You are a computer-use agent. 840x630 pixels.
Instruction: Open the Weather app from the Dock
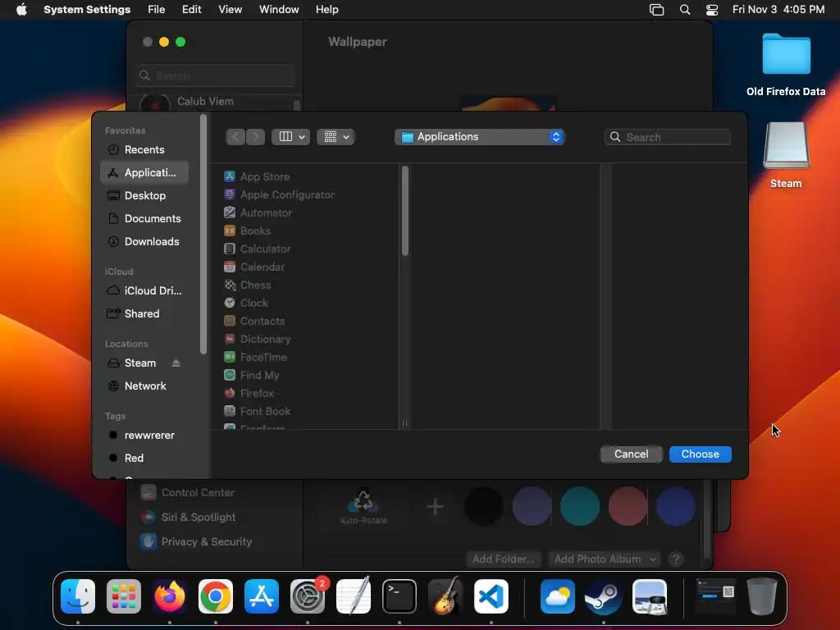point(557,596)
